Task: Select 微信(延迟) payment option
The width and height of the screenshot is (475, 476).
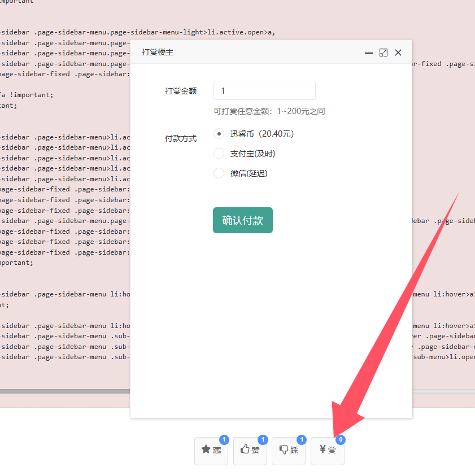Action: click(x=219, y=173)
